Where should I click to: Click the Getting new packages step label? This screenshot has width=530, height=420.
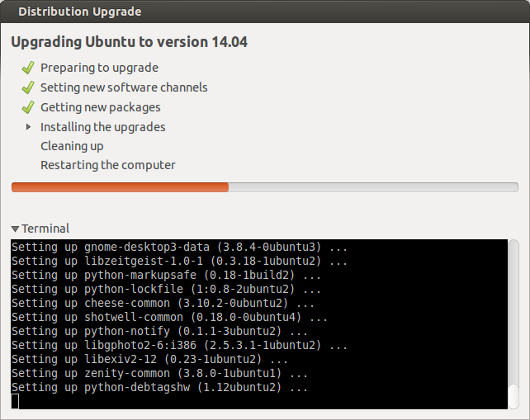(x=101, y=107)
